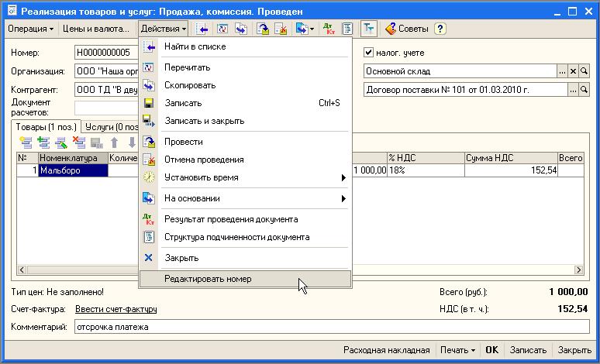Choose 'Закрыть' in the Действия menu
The image size is (600, 364).
coord(245,258)
